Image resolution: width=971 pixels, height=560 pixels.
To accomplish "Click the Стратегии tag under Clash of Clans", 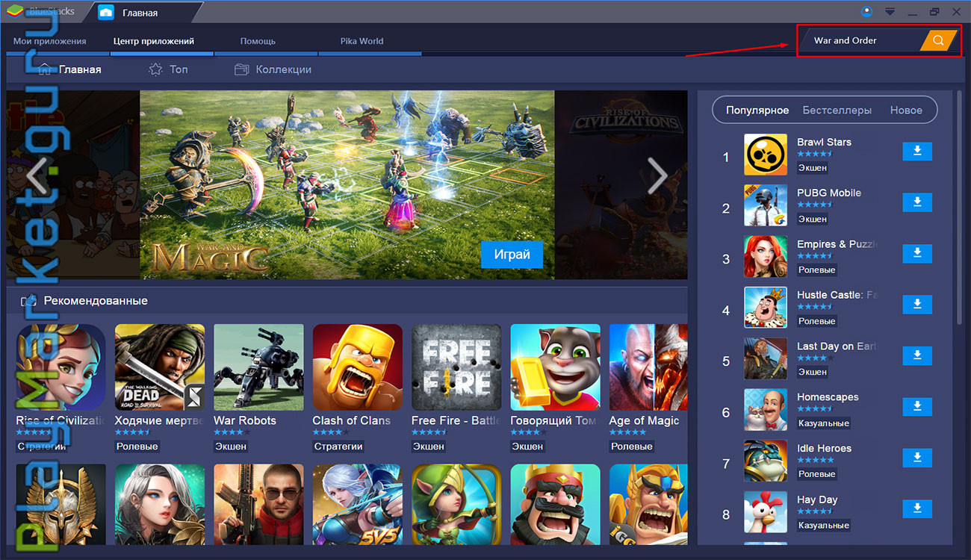I will tap(338, 447).
